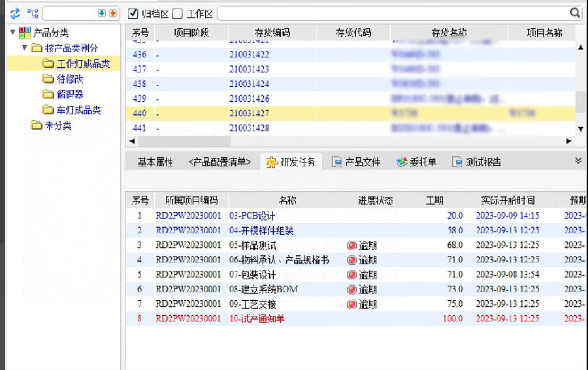Screen dimensions: 588x370
Task: Collapse the 按产品类别分 tree node
Action: (25, 48)
